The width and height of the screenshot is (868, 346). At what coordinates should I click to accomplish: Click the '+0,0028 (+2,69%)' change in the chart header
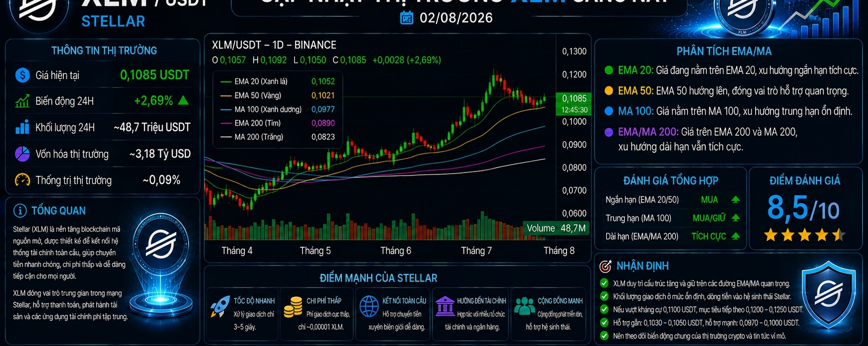coord(407,60)
